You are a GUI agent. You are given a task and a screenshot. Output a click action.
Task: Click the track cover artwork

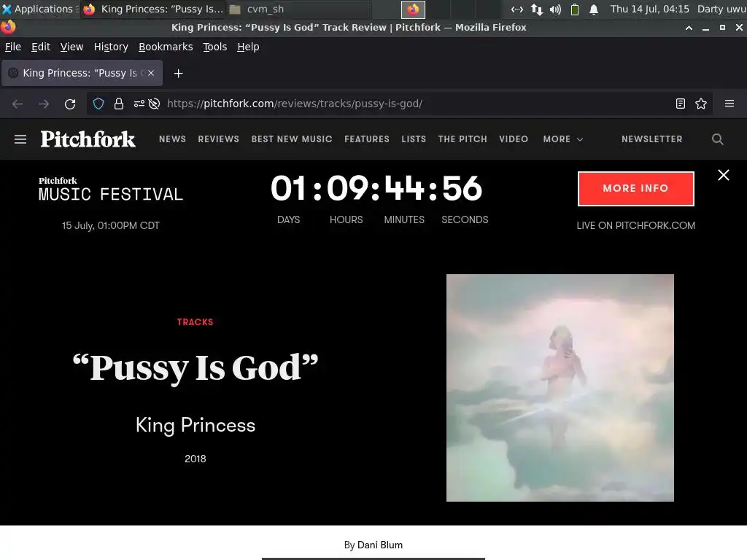click(x=560, y=388)
